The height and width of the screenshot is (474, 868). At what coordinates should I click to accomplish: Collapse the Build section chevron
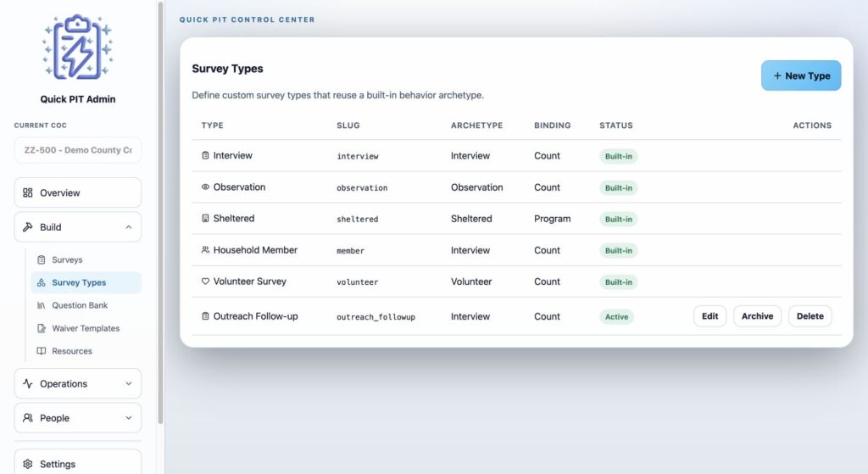(x=129, y=227)
